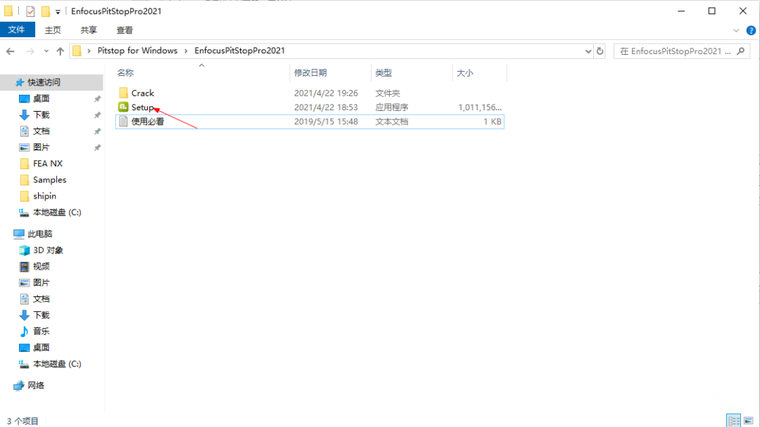Click the 文本文档 type cell
Viewport: 760px width, 427px height.
pos(392,122)
